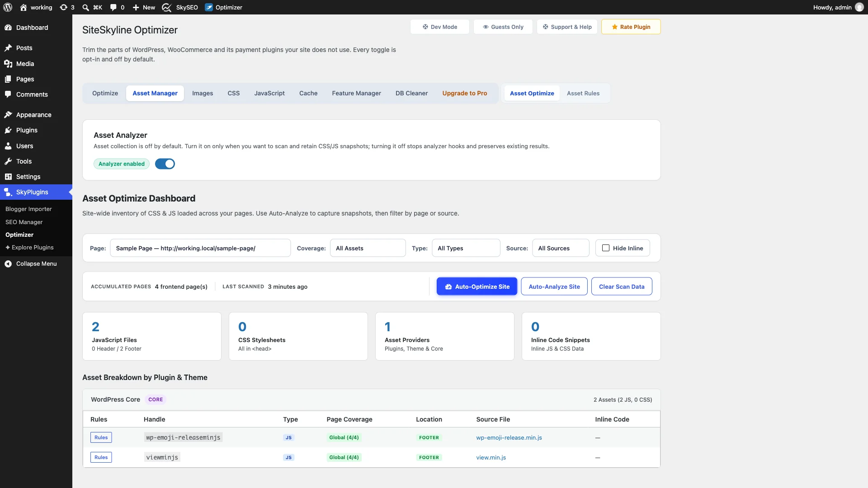Click the SkySEO icon in admin bar
Viewport: 868px width, 488px height.
pyautogui.click(x=166, y=7)
